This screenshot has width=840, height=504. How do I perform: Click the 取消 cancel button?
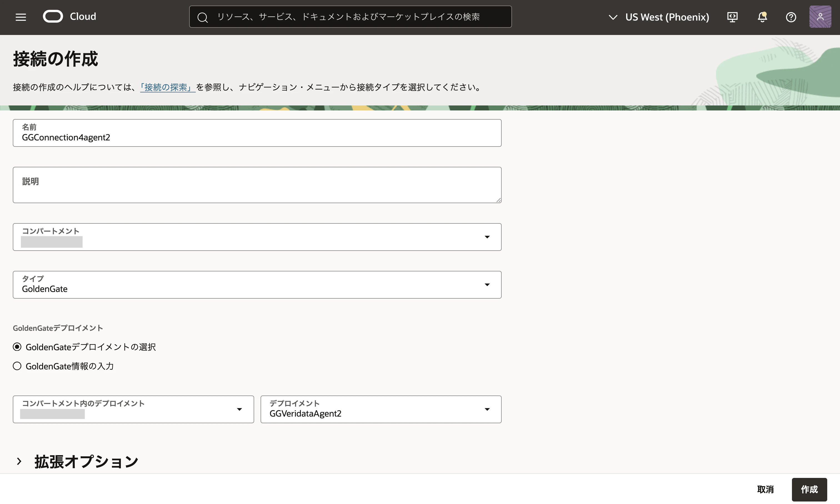click(765, 489)
